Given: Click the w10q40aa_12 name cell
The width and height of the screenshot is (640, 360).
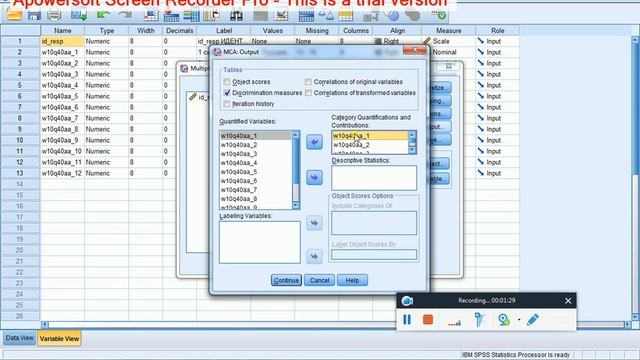Looking at the screenshot, I should pos(62,173).
